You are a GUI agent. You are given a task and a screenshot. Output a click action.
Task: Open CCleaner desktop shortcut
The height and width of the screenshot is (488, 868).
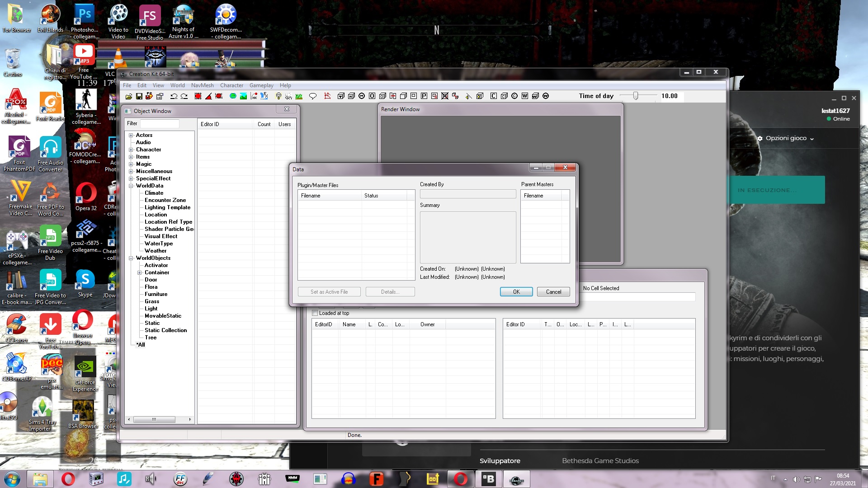(17, 328)
